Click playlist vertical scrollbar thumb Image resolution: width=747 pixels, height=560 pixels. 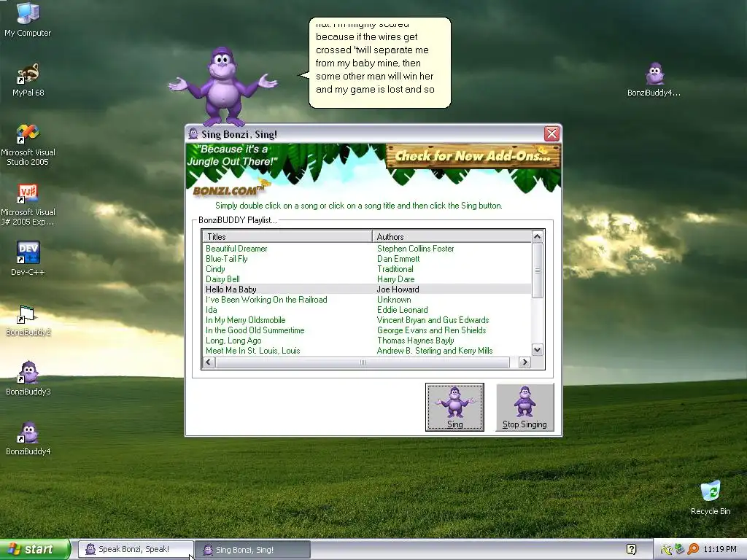click(538, 270)
